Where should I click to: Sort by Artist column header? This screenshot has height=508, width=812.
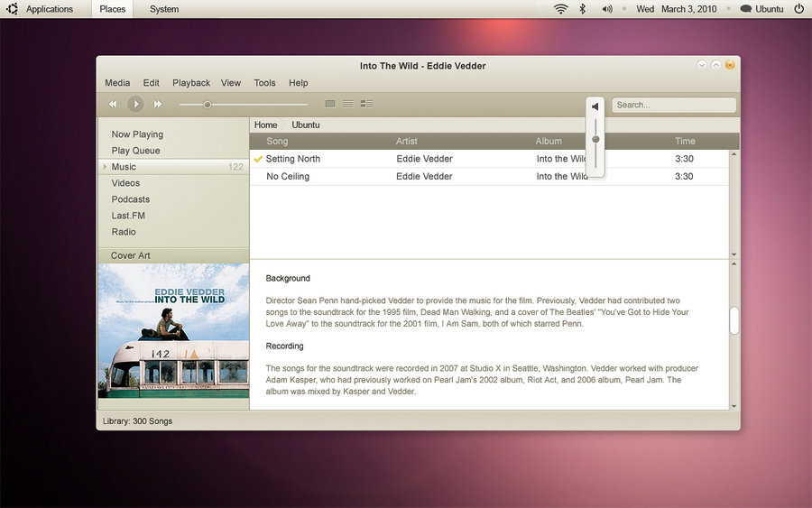[407, 141]
